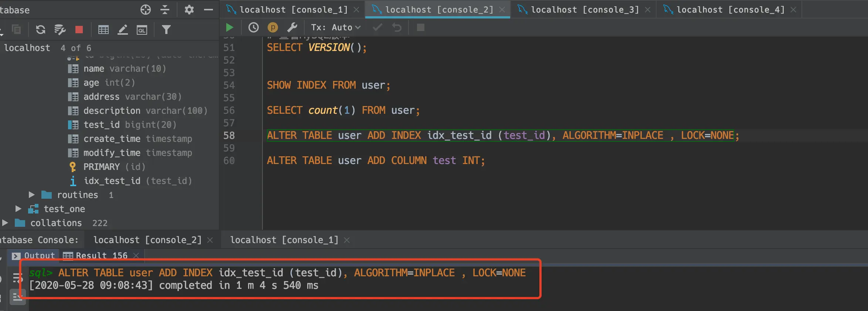This screenshot has width=868, height=311.
Task: Expand the collations folder
Action: (5, 223)
